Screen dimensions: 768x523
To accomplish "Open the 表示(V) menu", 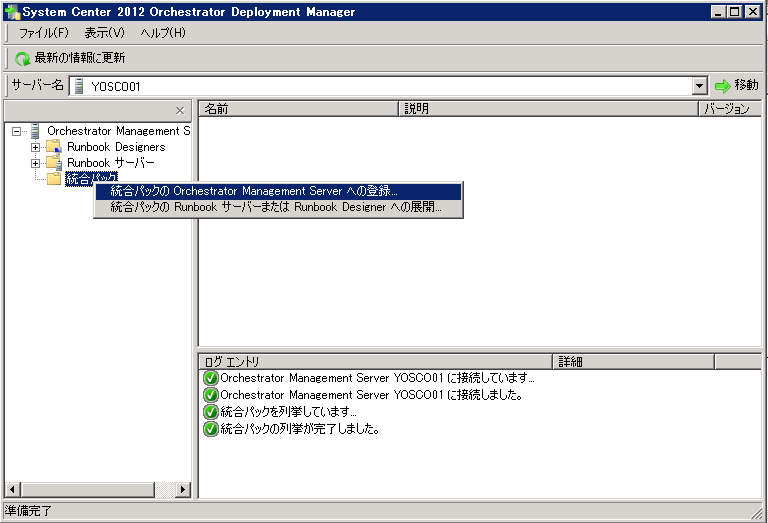I will [x=104, y=33].
